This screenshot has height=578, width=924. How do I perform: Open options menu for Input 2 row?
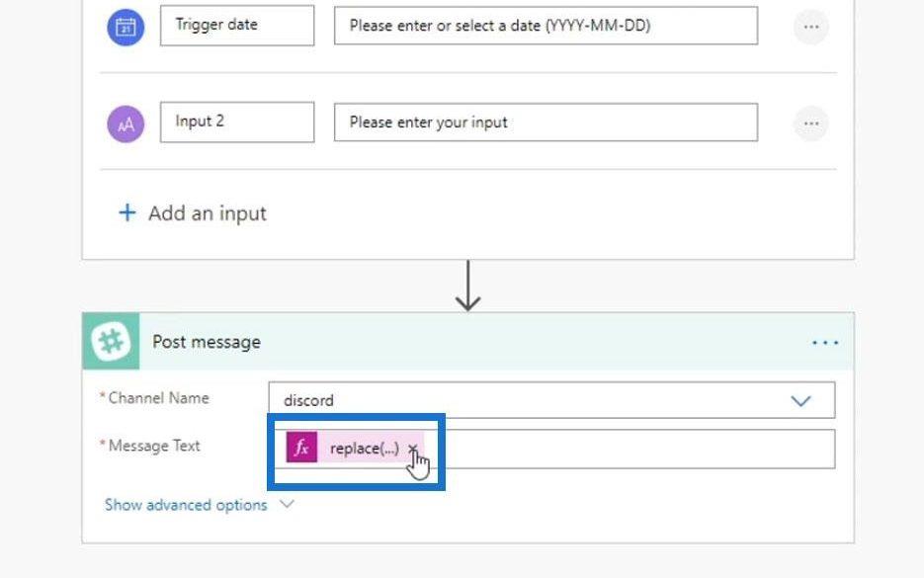coord(811,124)
